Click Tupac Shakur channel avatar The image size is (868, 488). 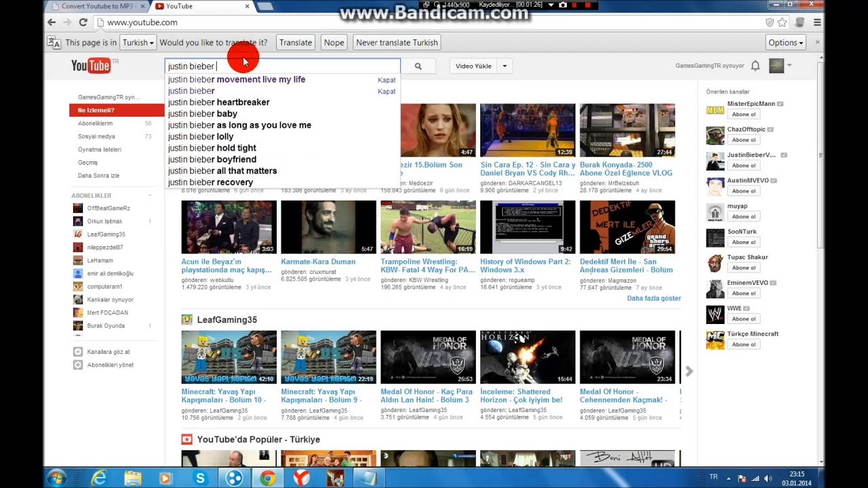(x=715, y=263)
